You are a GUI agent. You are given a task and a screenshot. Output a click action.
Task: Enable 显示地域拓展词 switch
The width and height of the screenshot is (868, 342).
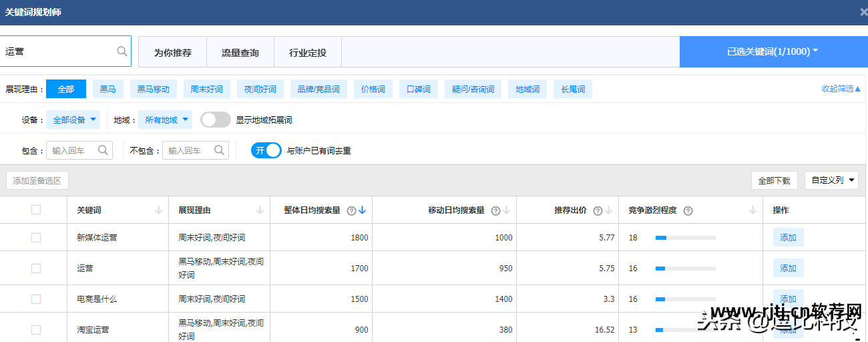click(x=216, y=120)
